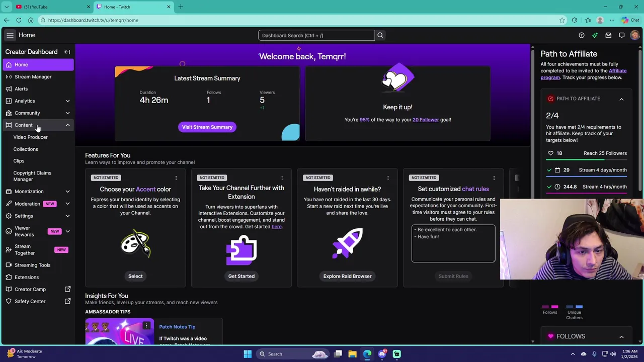This screenshot has height=362, width=644.
Task: Open Creator Camp external link icon
Action: (67, 289)
